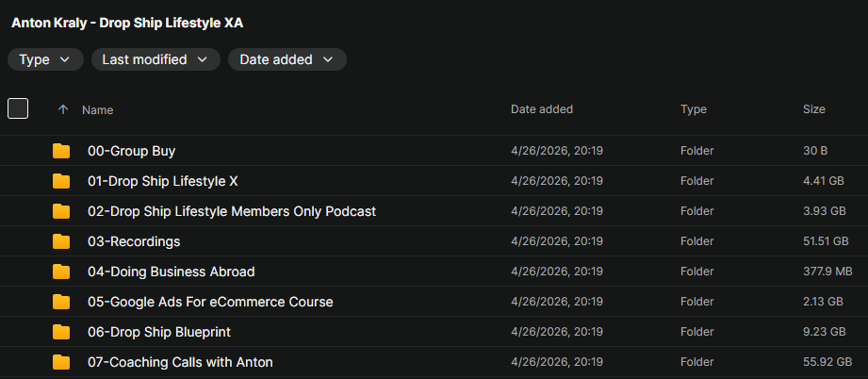Sort by the Name column header
The image size is (868, 379).
tap(98, 109)
